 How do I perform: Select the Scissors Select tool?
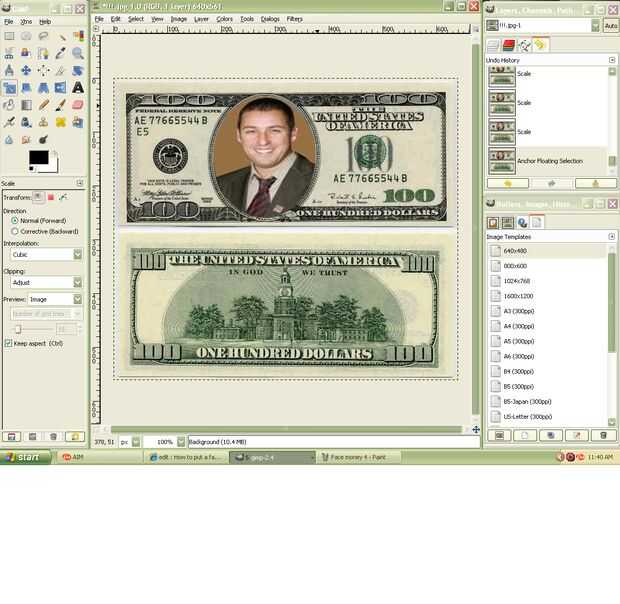pyautogui.click(x=9, y=53)
